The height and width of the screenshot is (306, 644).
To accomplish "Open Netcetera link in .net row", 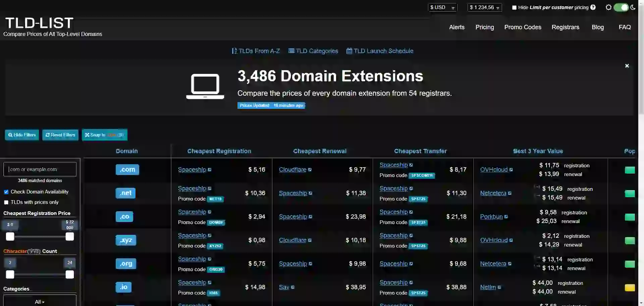I will coord(493,193).
